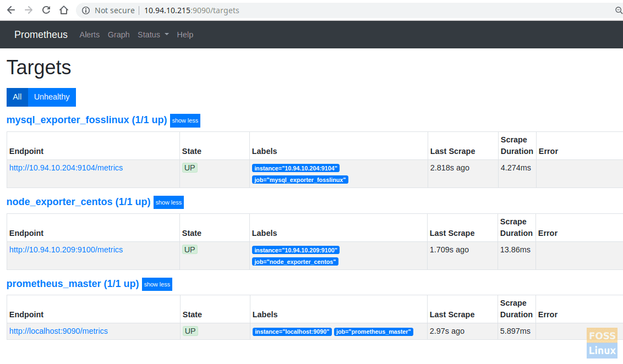Click the Not secure info icon
This screenshot has height=364, width=623.
tap(85, 10)
